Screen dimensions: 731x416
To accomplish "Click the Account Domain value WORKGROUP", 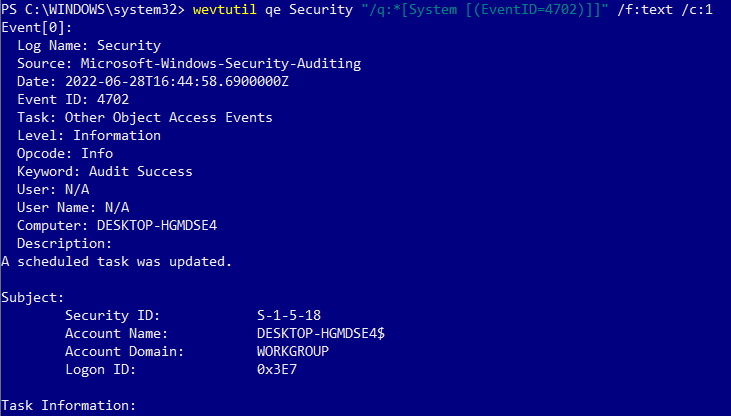I will (293, 352).
